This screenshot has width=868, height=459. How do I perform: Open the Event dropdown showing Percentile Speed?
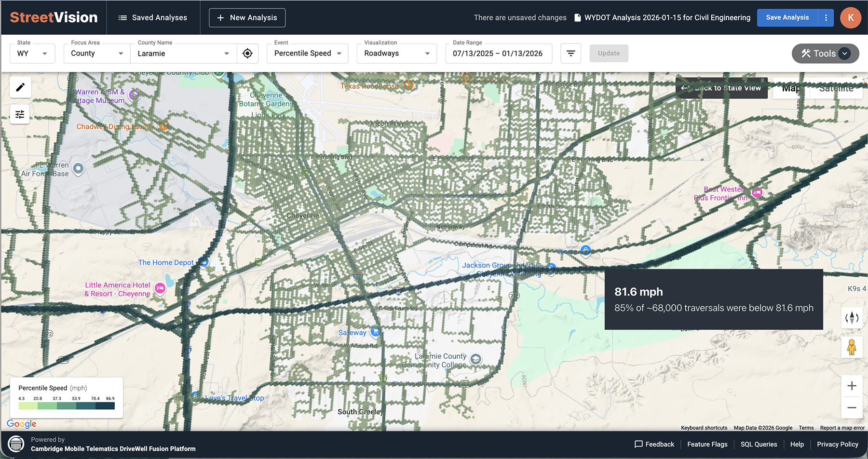[307, 53]
